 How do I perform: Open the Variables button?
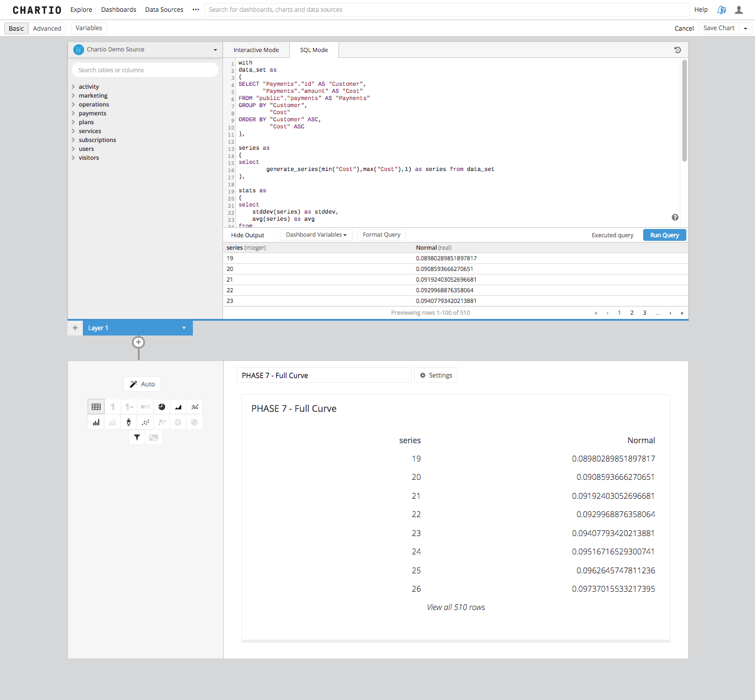(89, 28)
